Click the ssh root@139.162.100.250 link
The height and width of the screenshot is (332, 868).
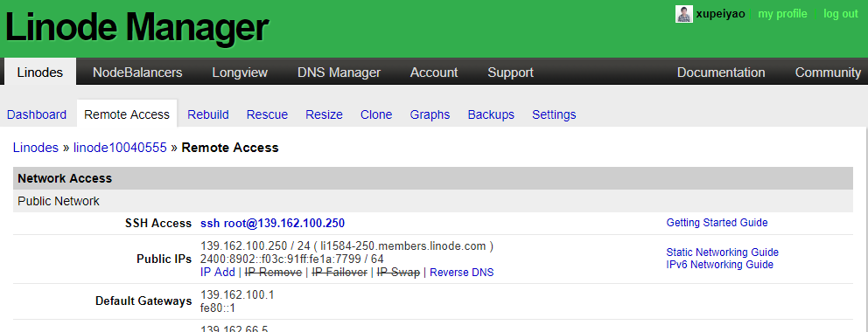[x=272, y=223]
